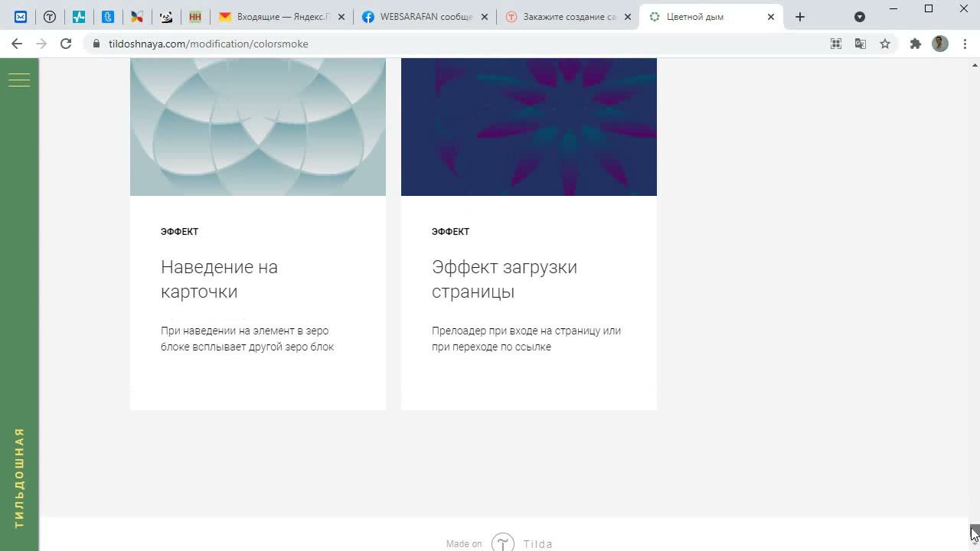Go back to previous page
980x551 pixels.
click(x=17, y=44)
